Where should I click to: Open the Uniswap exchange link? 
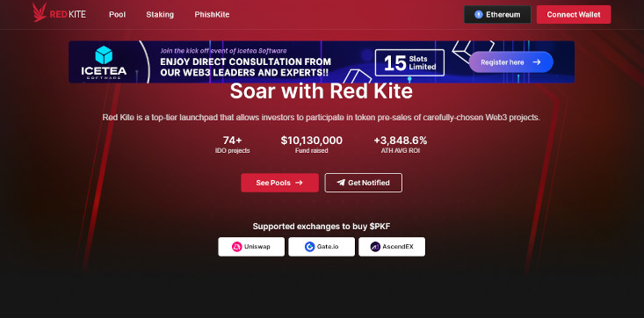[251, 247]
